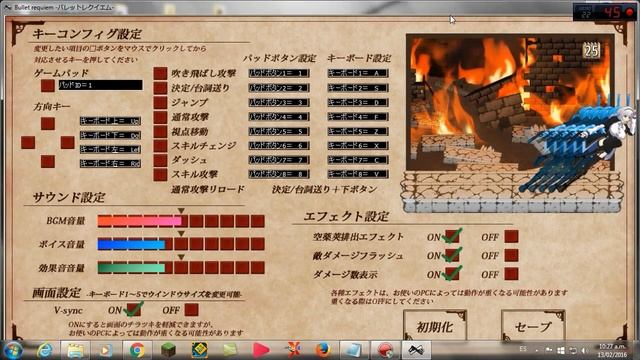Image resolution: width=640 pixels, height=360 pixels.
Task: Click the right direction key square
Action: (x=67, y=142)
